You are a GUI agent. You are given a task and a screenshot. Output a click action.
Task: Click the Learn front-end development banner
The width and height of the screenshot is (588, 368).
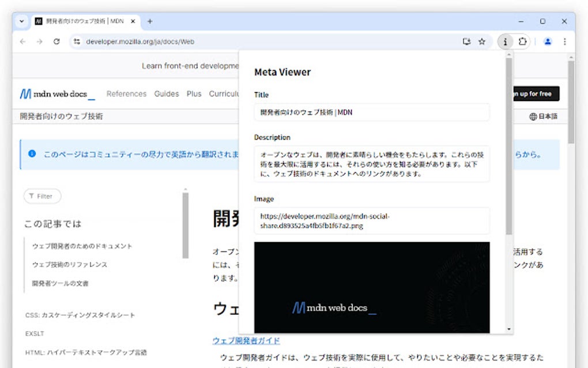pyautogui.click(x=190, y=66)
